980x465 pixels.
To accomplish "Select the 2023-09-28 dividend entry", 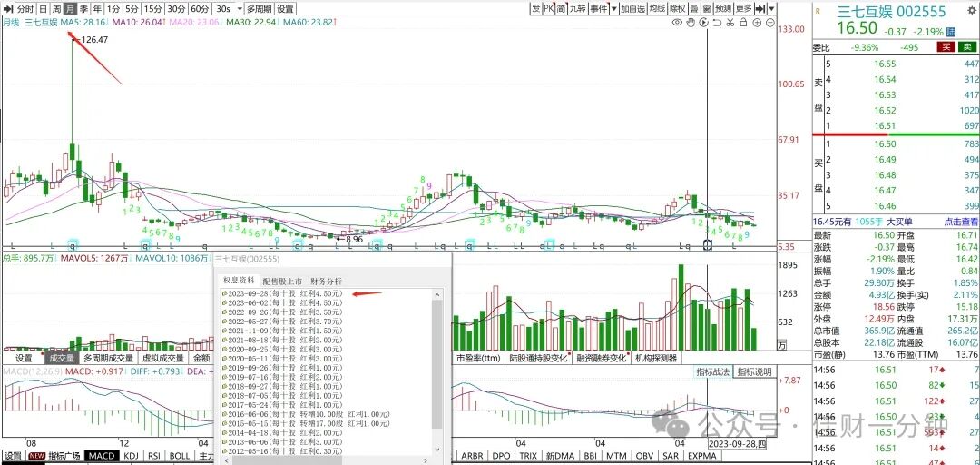I will 282,293.
